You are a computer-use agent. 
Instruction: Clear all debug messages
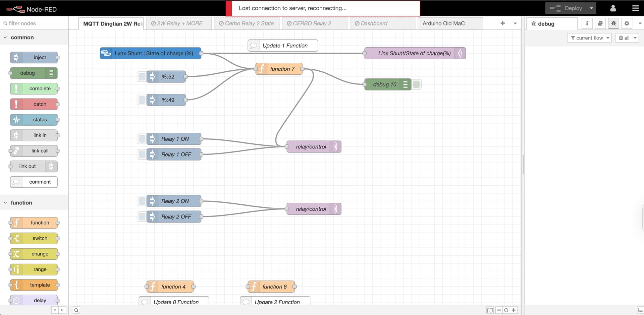point(624,38)
